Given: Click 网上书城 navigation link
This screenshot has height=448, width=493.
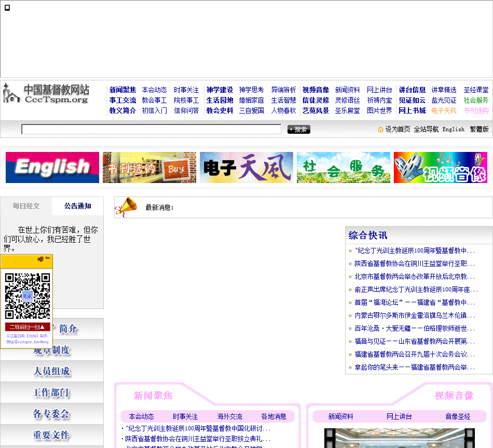Looking at the screenshot, I should coord(412,110).
